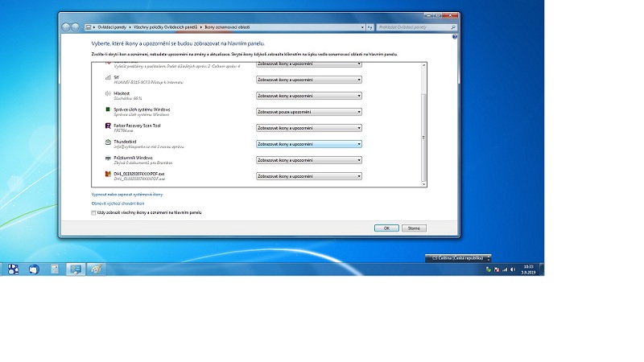Click the icon list vertical scrollbar thumb
The width and height of the screenshot is (644, 362).
coord(424,138)
